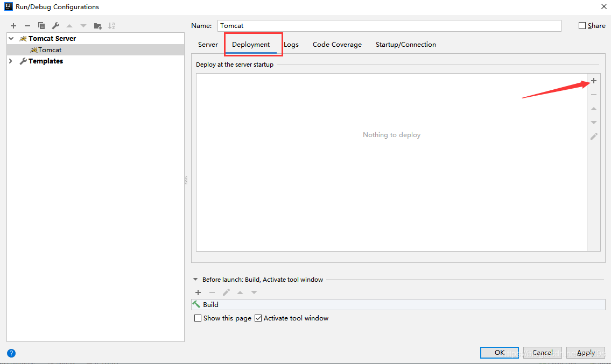Copy configuration icon in left toolbar
Image resolution: width=611 pixels, height=364 pixels.
41,26
